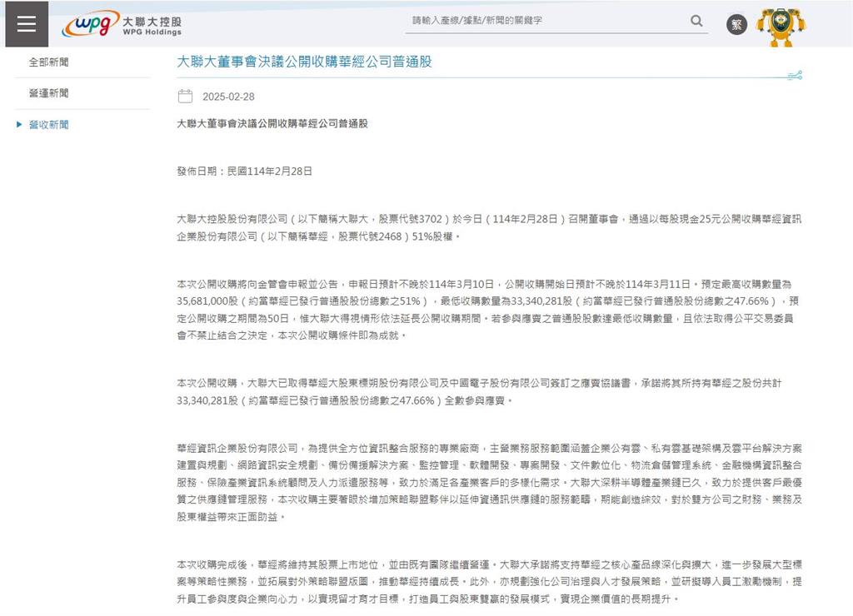Select 營收新聞 in the sidebar
Viewport: 853px width, 616px height.
click(x=49, y=125)
